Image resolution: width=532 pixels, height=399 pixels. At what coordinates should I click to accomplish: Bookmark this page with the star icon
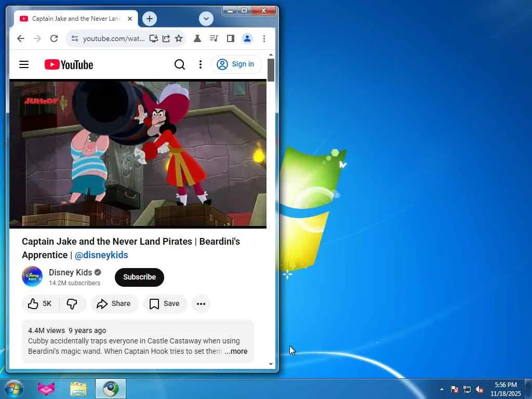tap(179, 38)
